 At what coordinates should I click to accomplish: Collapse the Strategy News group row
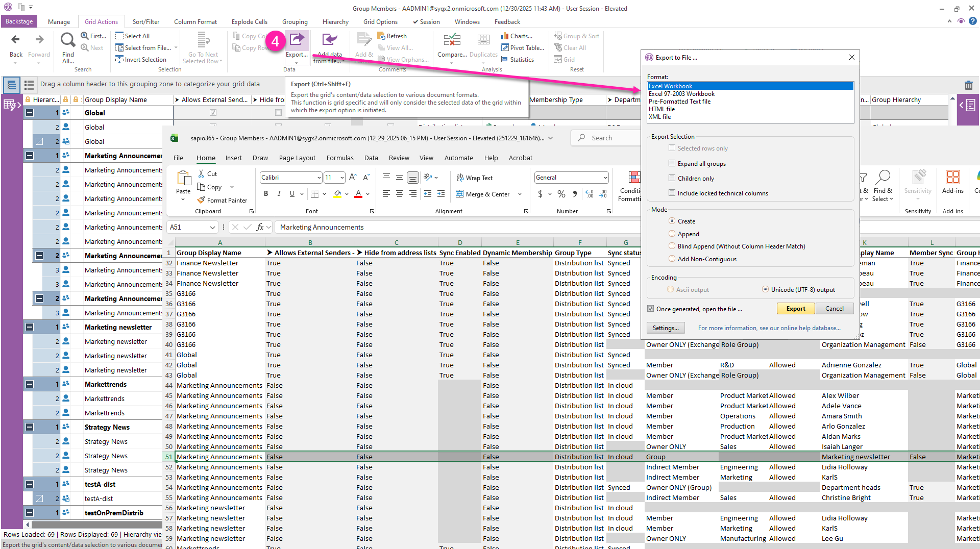(x=30, y=427)
